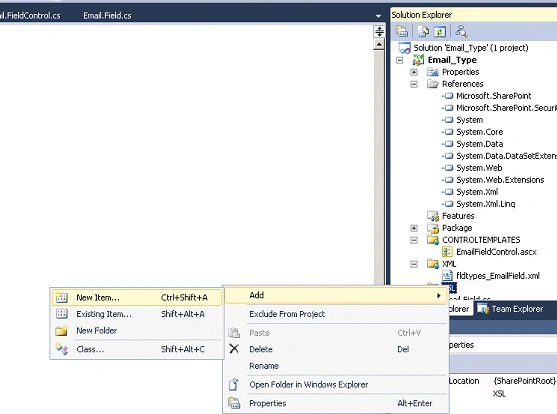Image resolution: width=557 pixels, height=414 pixels.
Task: Select System.Web reference
Action: click(x=479, y=168)
